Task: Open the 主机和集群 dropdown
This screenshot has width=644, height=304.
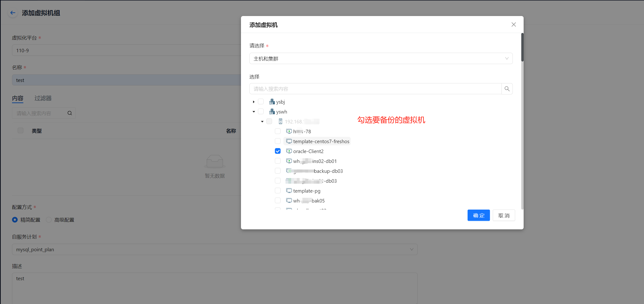Action: [381, 58]
